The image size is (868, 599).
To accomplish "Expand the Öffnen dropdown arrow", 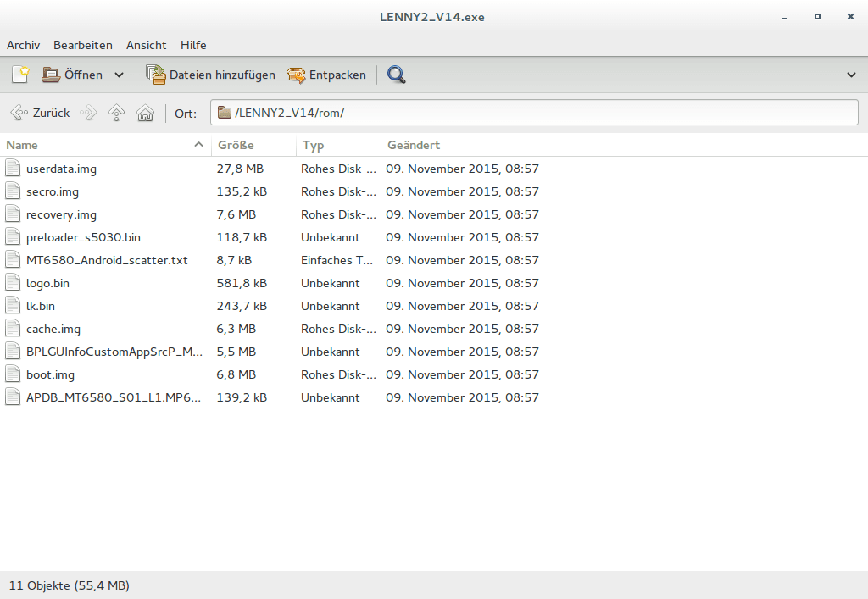I will pyautogui.click(x=119, y=75).
